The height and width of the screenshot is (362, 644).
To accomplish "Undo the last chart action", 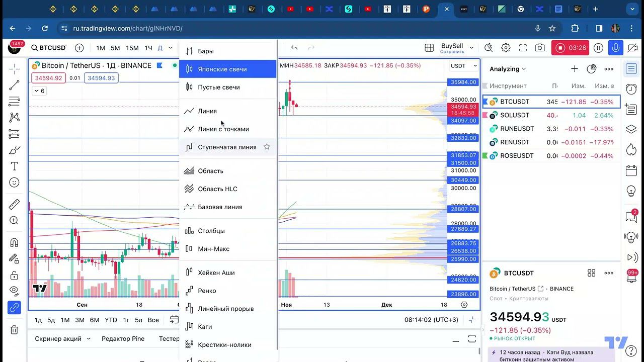I will [294, 48].
